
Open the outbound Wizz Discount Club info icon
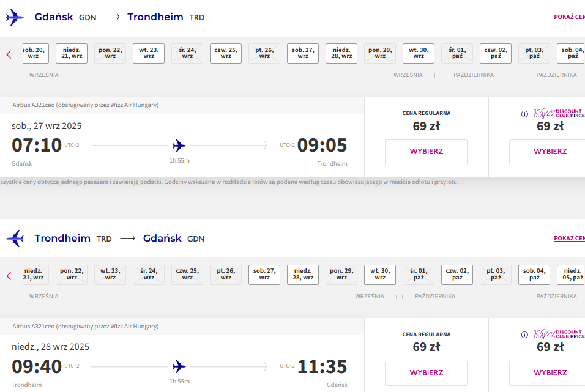tap(524, 114)
